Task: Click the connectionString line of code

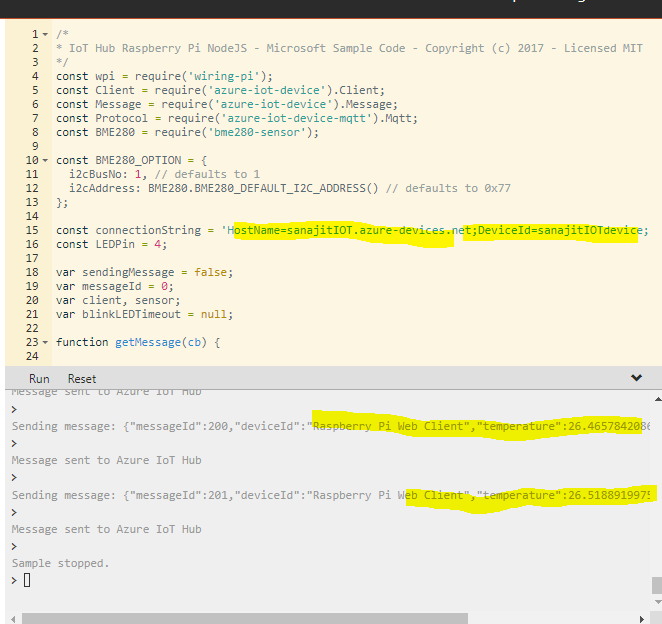Action: (352, 231)
